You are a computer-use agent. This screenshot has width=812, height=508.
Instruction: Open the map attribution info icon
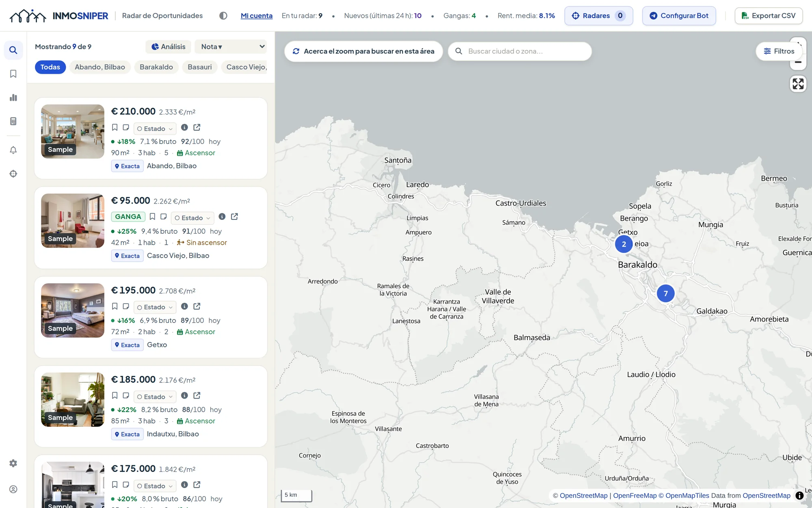[799, 495]
